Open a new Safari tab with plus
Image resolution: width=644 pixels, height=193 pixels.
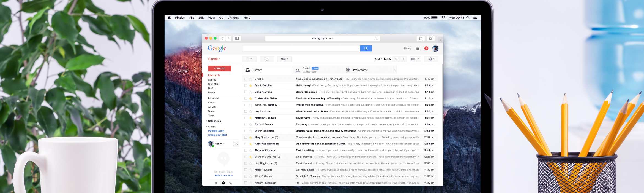point(440,40)
